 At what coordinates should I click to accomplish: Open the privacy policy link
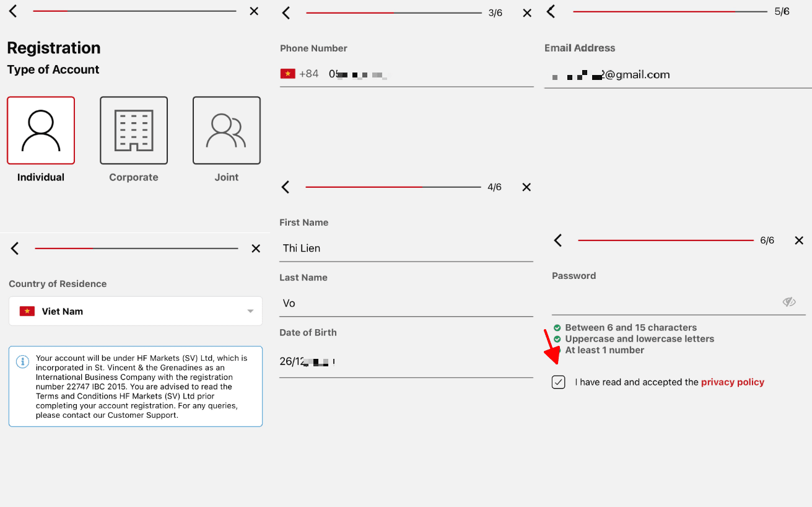733,382
